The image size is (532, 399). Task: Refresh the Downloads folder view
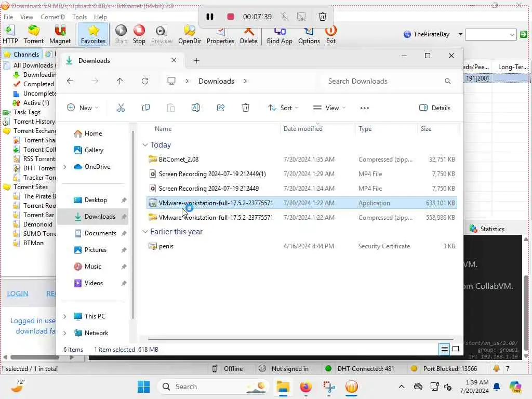click(145, 81)
